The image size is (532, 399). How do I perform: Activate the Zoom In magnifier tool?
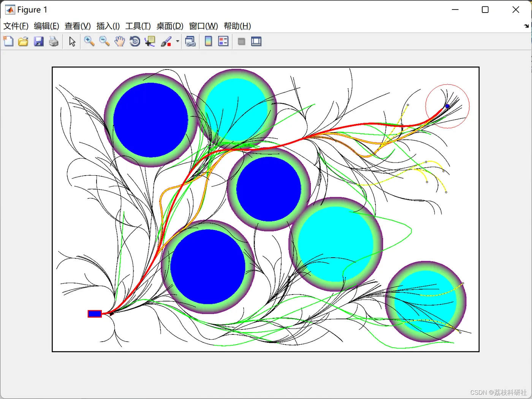pyautogui.click(x=89, y=41)
